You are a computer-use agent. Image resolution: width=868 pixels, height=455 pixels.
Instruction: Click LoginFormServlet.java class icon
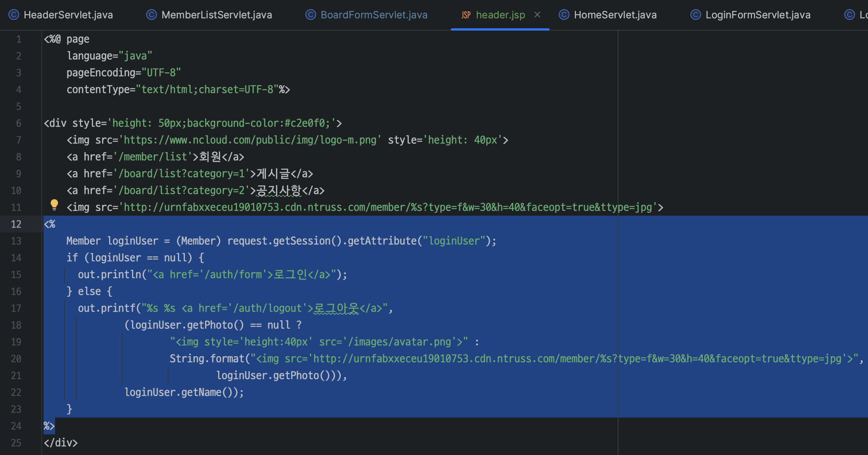point(696,15)
